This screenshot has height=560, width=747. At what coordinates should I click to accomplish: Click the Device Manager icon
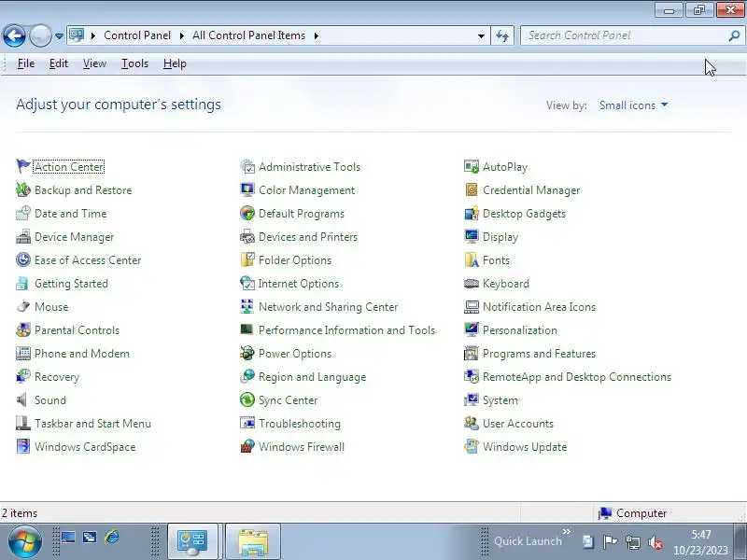click(22, 237)
